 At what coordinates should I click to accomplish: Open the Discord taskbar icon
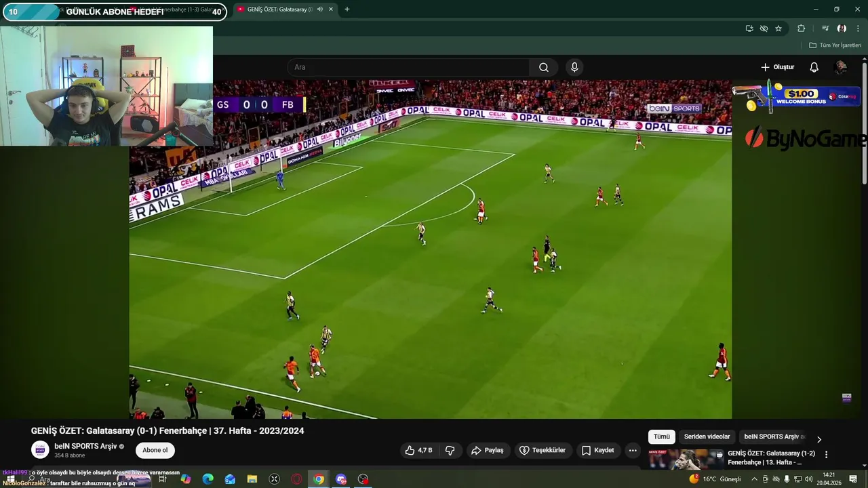(340, 479)
